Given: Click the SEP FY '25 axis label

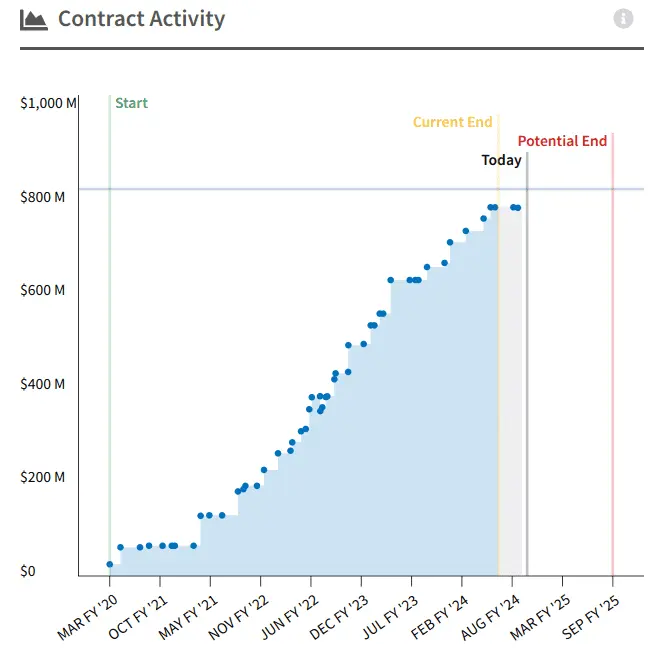Looking at the screenshot, I should click(x=590, y=616).
